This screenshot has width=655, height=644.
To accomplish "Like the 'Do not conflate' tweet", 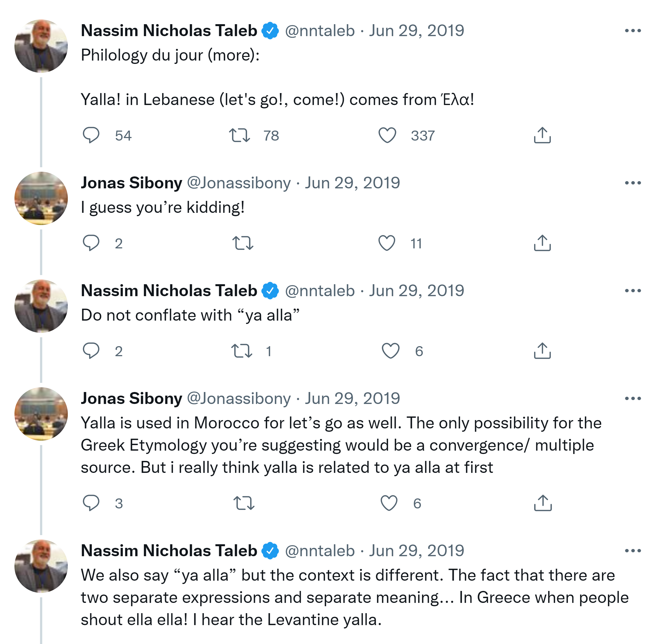I will click(x=390, y=351).
